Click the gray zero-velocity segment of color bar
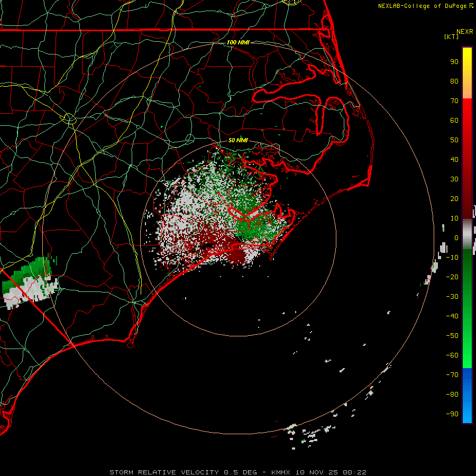Viewport: 476px width, 476px height. tap(467, 234)
